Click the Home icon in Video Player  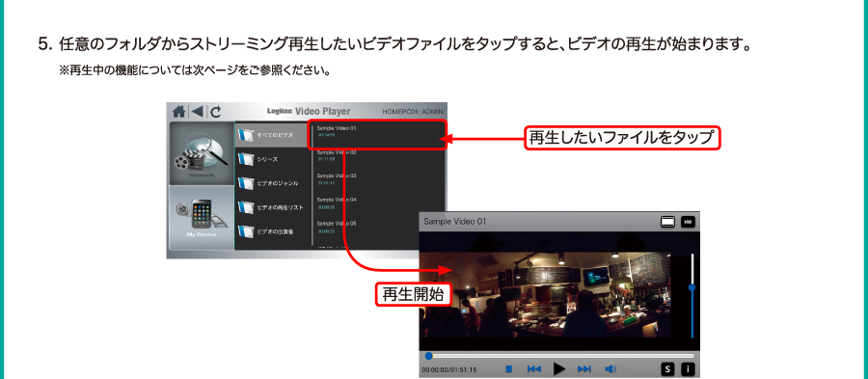178,111
